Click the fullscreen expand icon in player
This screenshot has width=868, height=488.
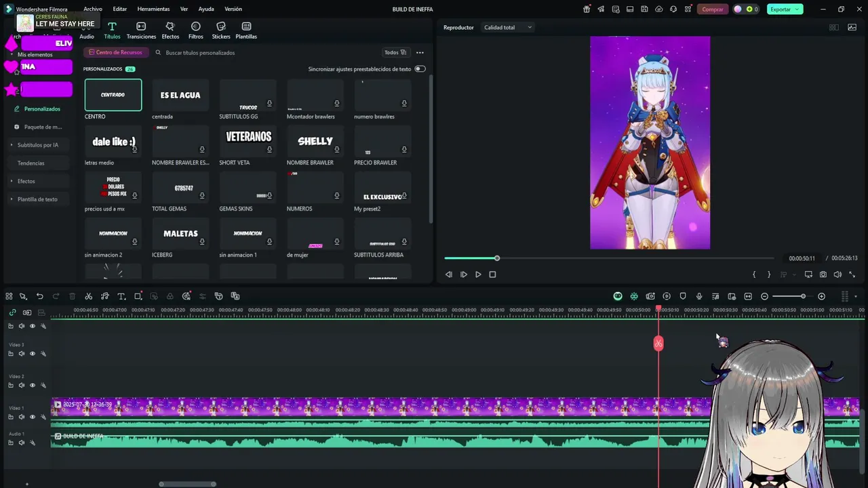(x=852, y=274)
